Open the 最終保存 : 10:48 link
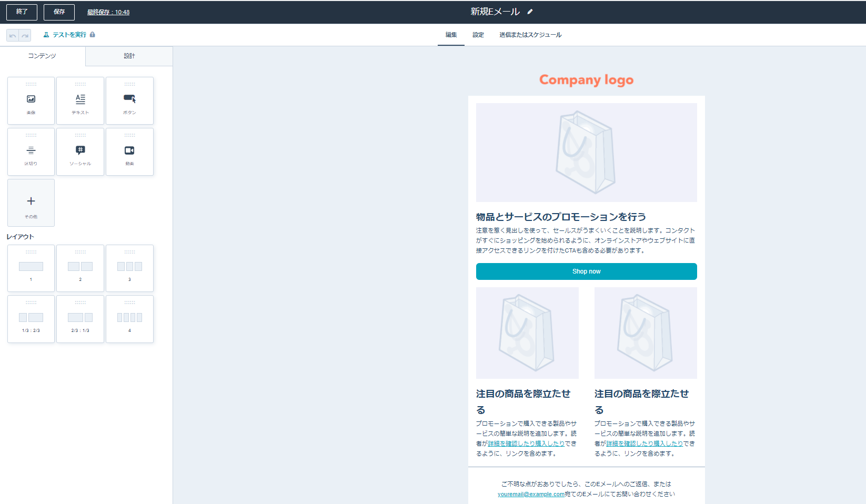This screenshot has width=866, height=504. pos(108,12)
